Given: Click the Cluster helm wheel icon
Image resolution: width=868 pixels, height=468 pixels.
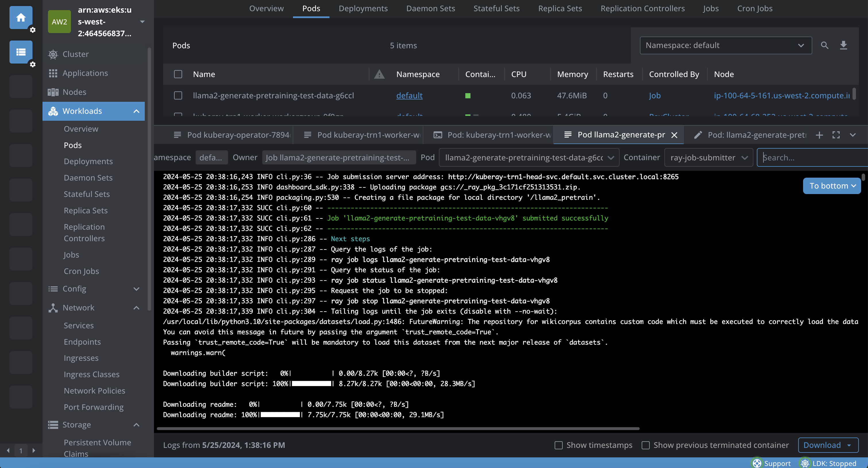Looking at the screenshot, I should [53, 54].
